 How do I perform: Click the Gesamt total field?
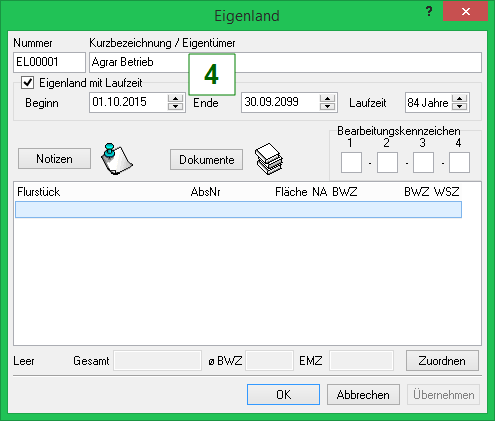coord(157,360)
